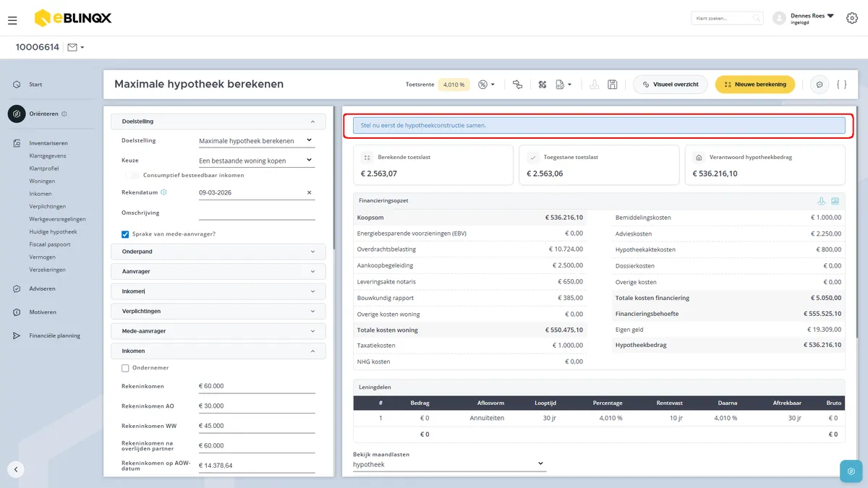The image size is (868, 488).
Task: Go to Adviseren in sidebar
Action: coord(42,288)
